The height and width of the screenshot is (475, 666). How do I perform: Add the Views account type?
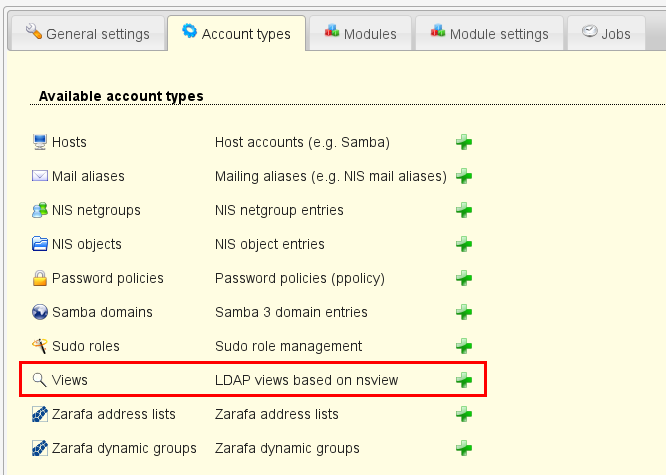[464, 380]
